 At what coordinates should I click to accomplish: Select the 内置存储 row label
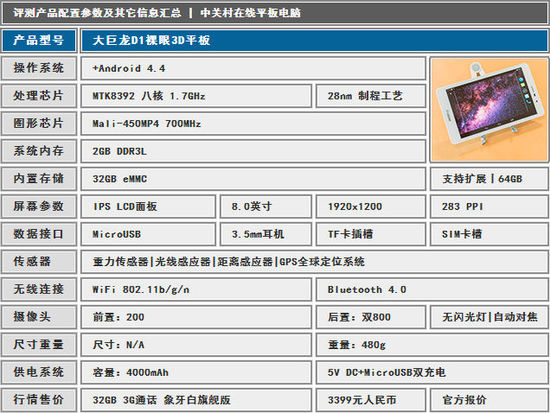(x=39, y=179)
